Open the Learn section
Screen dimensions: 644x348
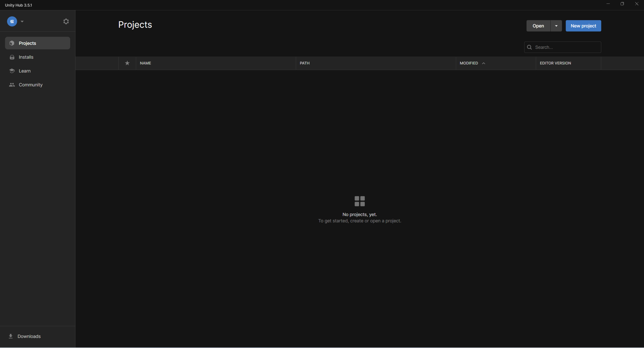click(24, 71)
